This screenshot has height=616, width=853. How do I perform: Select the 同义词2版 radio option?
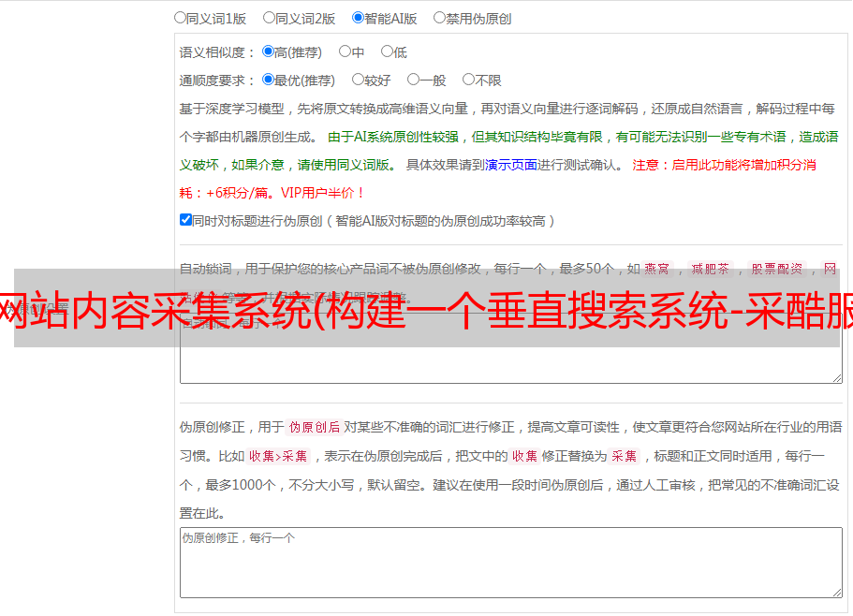point(269,18)
